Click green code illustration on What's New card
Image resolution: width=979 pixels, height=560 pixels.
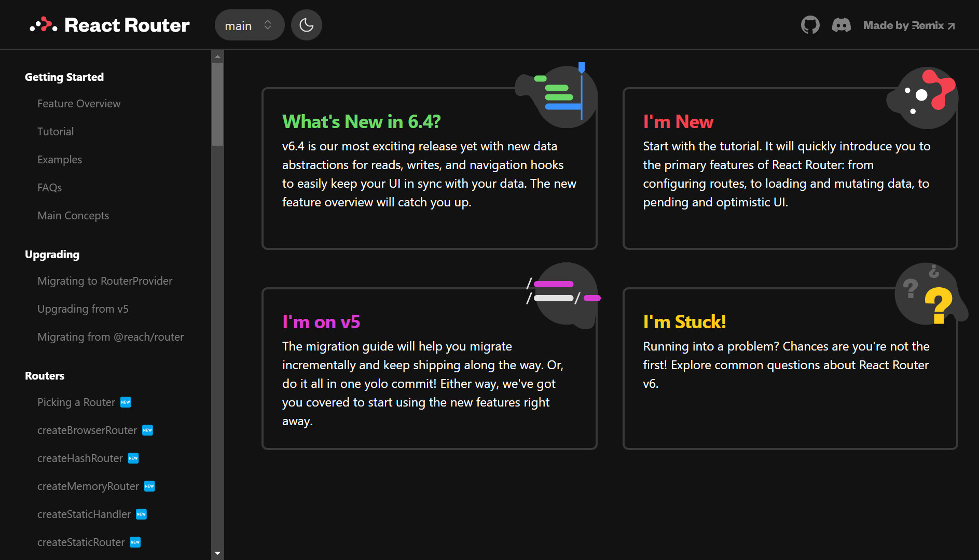(x=556, y=95)
